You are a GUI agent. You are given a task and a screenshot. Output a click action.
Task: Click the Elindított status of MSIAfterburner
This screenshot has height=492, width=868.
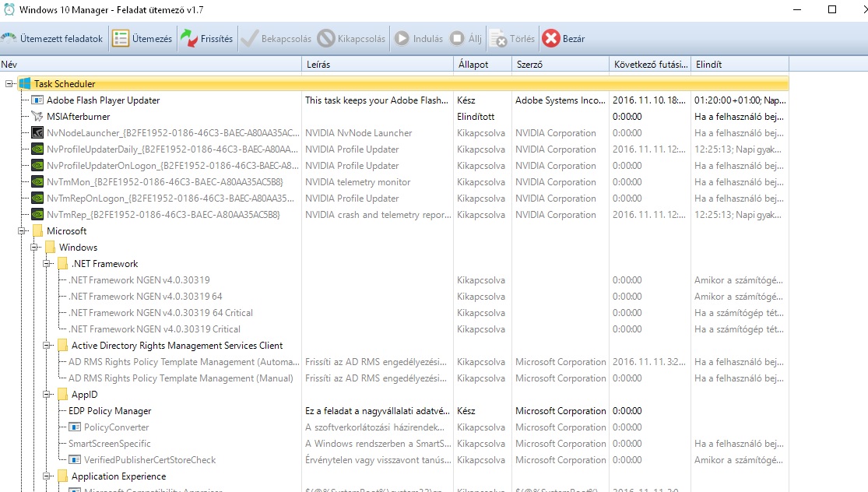[x=476, y=117]
